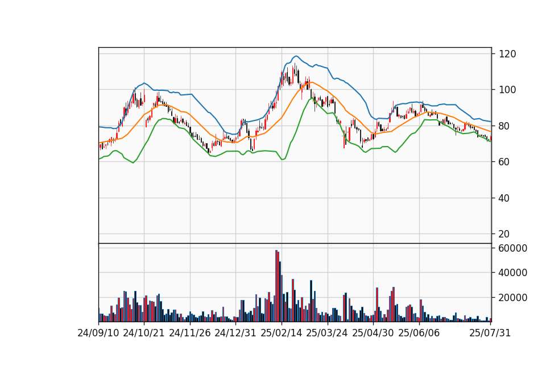Click the upper Bollinger band peak near 120
This screenshot has height=392, width=546.
click(296, 56)
